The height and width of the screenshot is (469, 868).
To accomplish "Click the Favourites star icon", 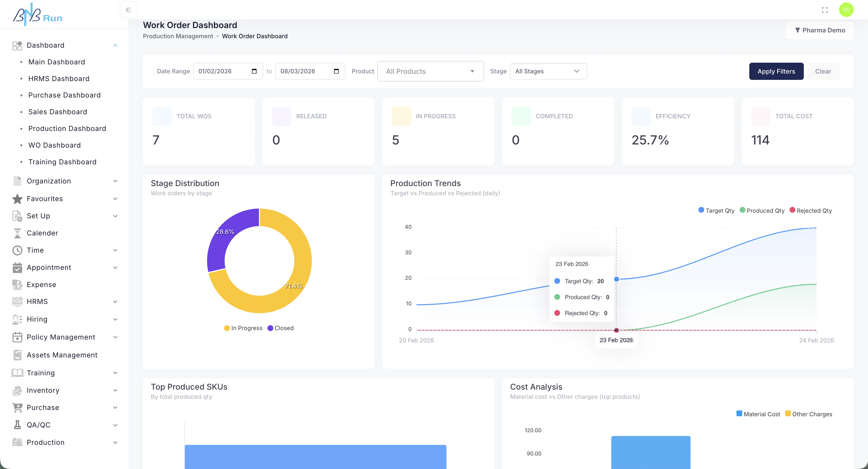I will pyautogui.click(x=17, y=199).
